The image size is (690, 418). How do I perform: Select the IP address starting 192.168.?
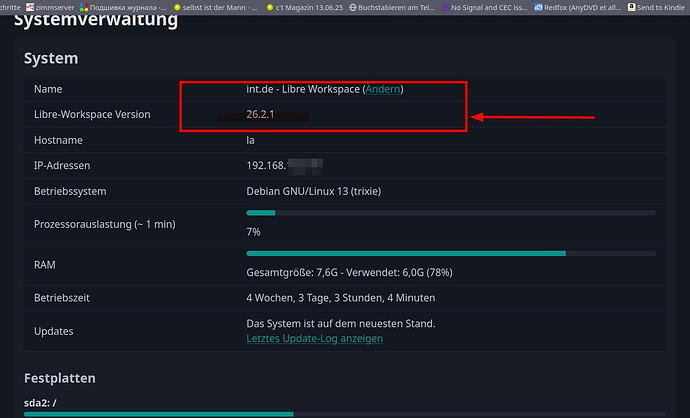click(285, 165)
